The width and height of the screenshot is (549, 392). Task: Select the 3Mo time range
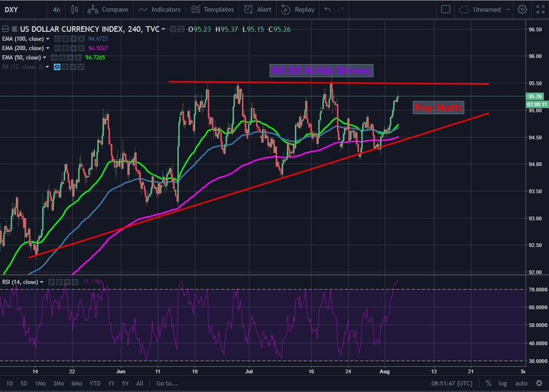[59, 383]
